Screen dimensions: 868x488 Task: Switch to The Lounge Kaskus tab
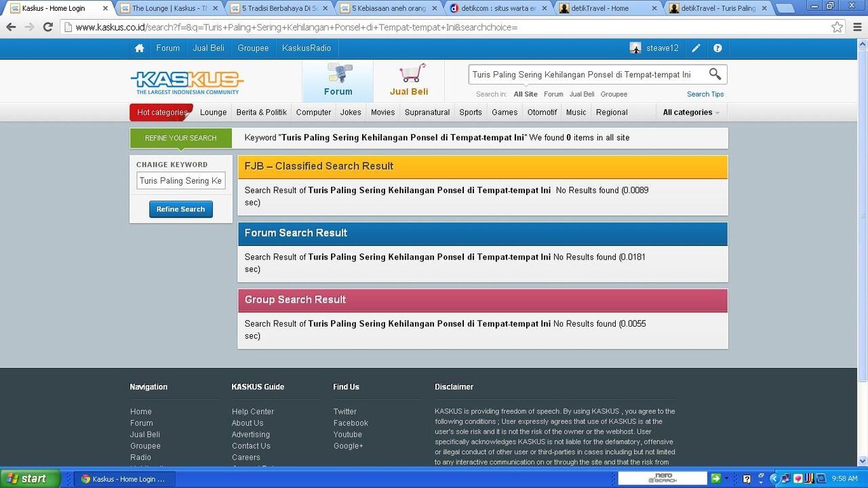click(168, 8)
